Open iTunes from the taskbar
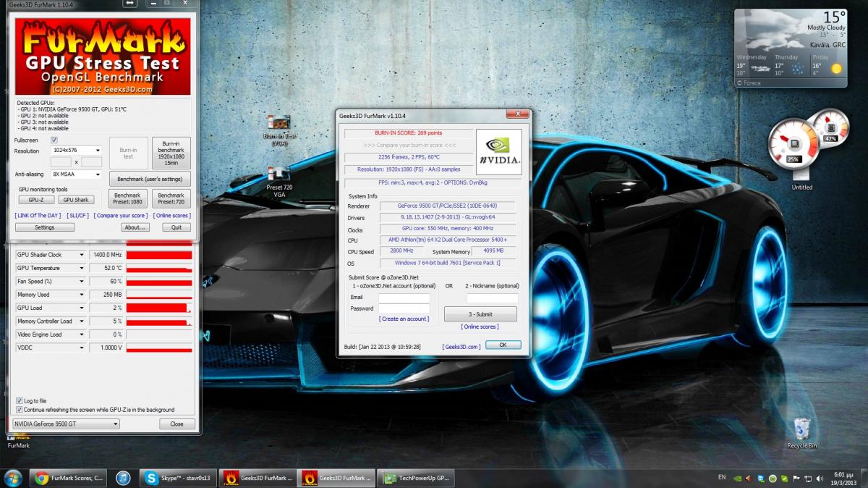Screen dimensions: 868x488 [123, 478]
